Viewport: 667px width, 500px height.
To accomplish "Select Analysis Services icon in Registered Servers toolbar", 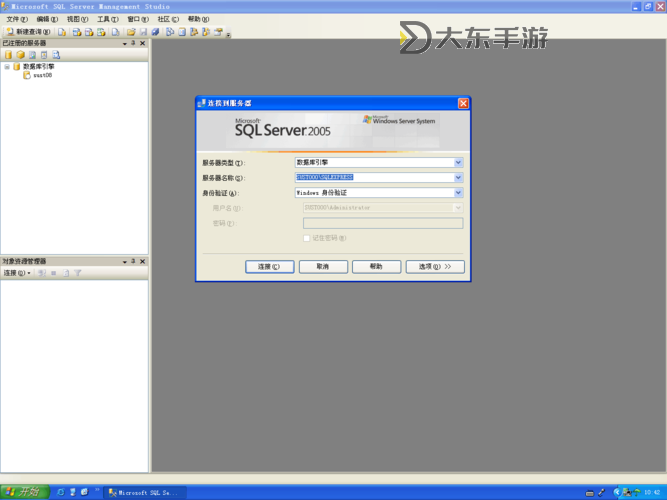I will tap(20, 54).
